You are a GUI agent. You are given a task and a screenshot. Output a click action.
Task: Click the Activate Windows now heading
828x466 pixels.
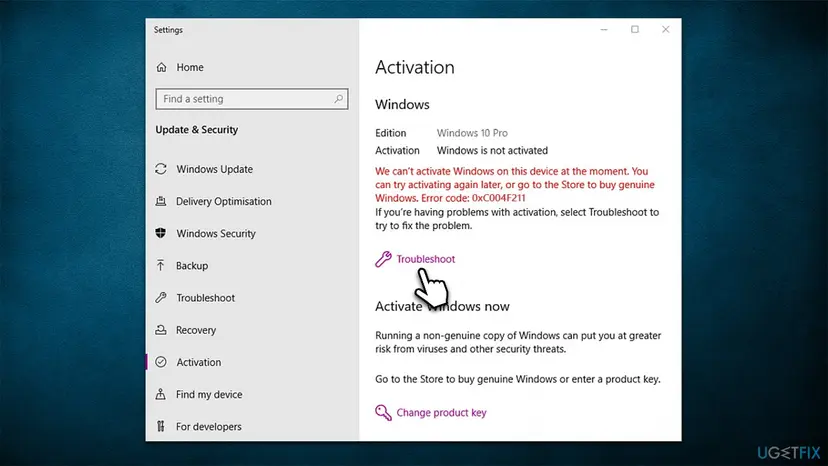442,306
